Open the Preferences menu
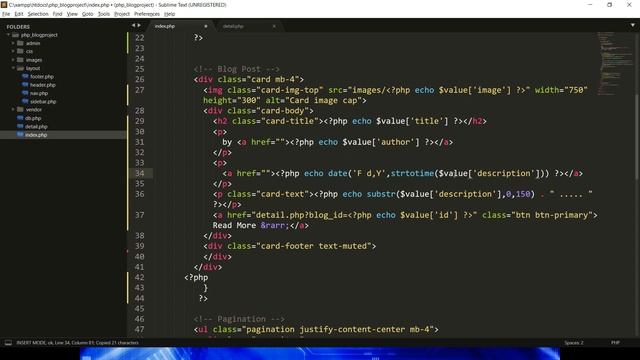Viewport: 640px width, 360px height. 147,14
